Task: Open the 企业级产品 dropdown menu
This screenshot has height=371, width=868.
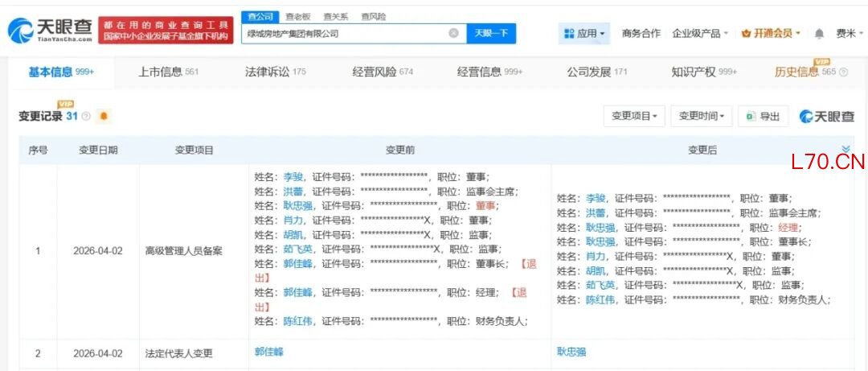Action: pos(700,34)
